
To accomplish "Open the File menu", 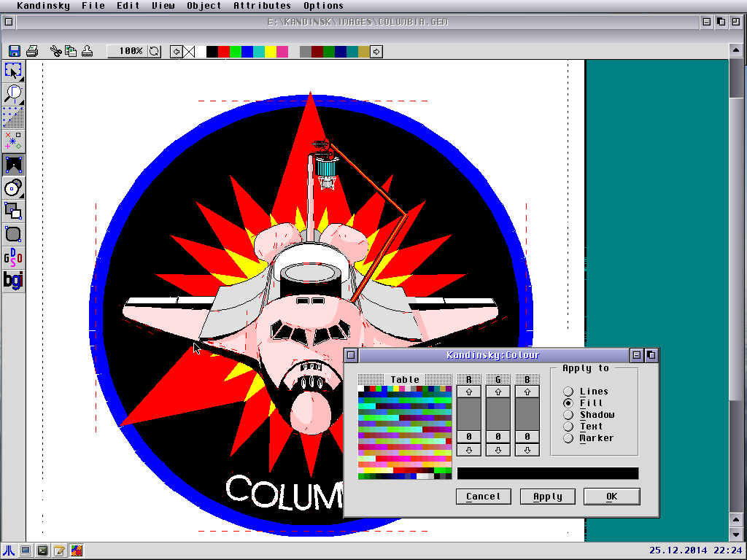I will coord(93,6).
